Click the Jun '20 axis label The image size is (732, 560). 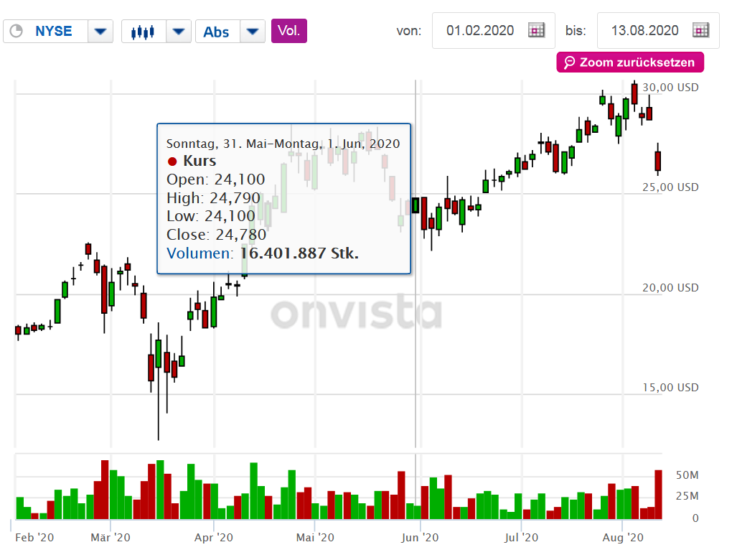point(420,538)
